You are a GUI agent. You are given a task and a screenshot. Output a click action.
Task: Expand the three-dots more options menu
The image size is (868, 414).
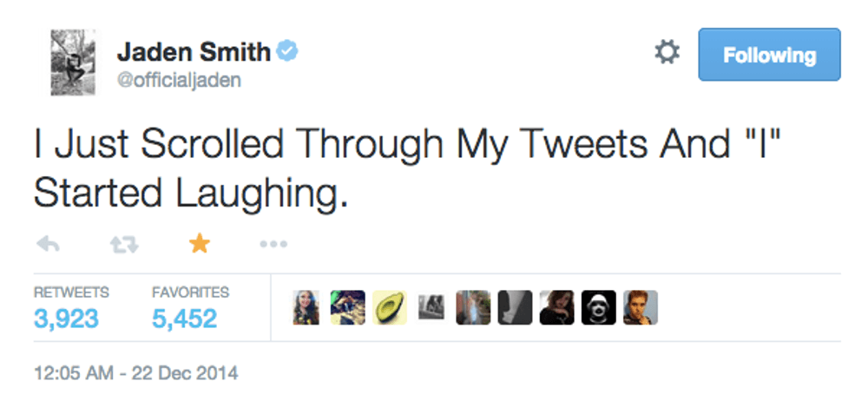(273, 245)
